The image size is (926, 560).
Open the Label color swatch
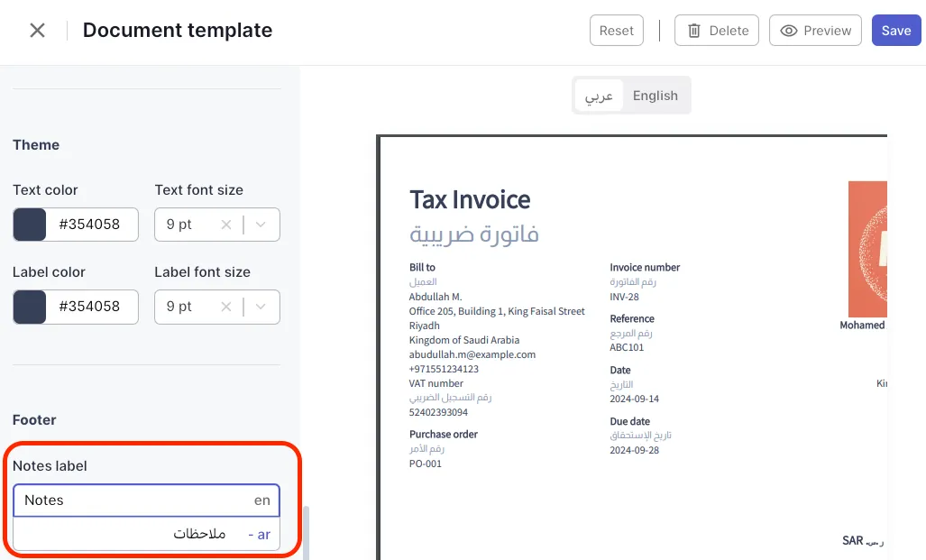[x=30, y=307]
